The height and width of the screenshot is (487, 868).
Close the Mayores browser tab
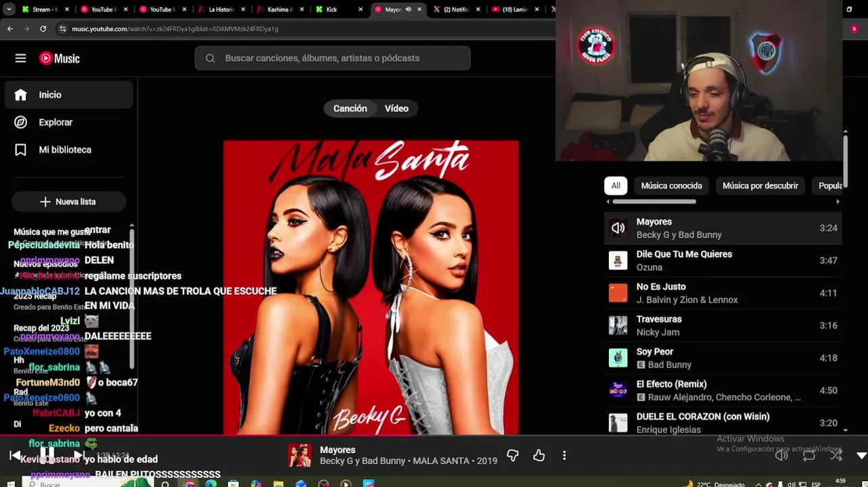coord(419,9)
